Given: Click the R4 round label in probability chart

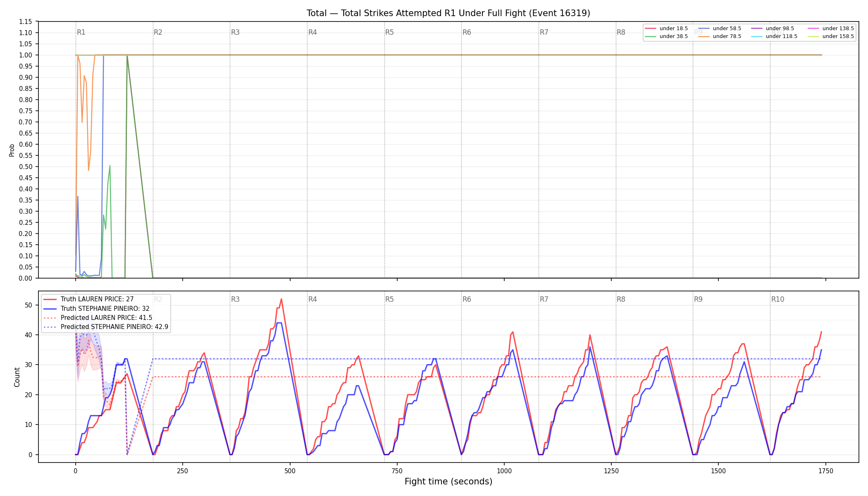Looking at the screenshot, I should pyautogui.click(x=312, y=32).
